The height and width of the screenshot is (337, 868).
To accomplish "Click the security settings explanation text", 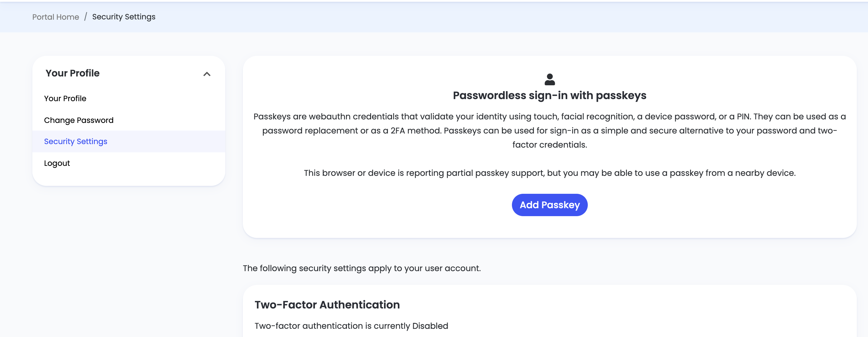I will click(362, 268).
